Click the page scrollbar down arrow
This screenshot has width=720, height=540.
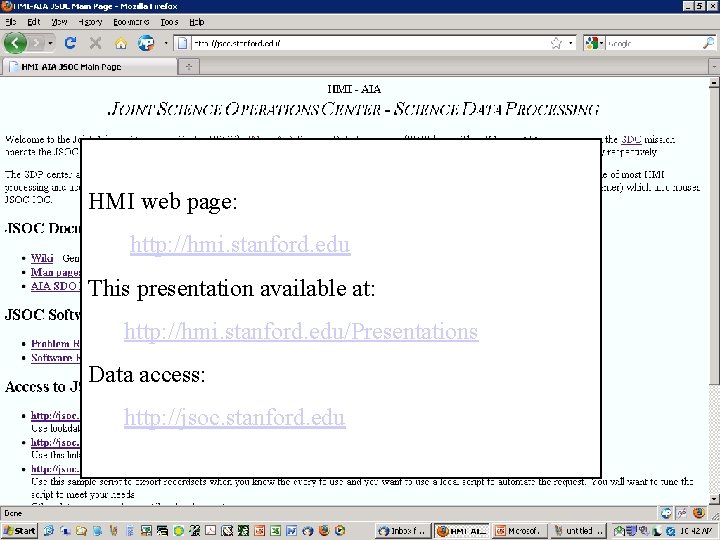714,499
